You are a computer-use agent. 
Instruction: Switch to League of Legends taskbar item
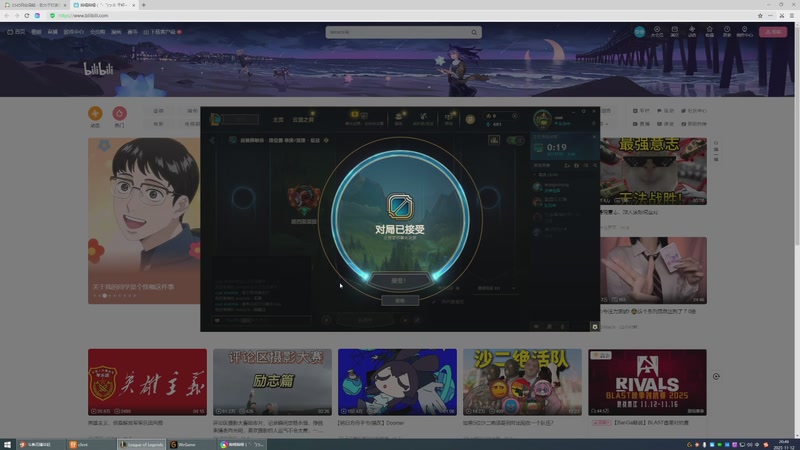(141, 444)
